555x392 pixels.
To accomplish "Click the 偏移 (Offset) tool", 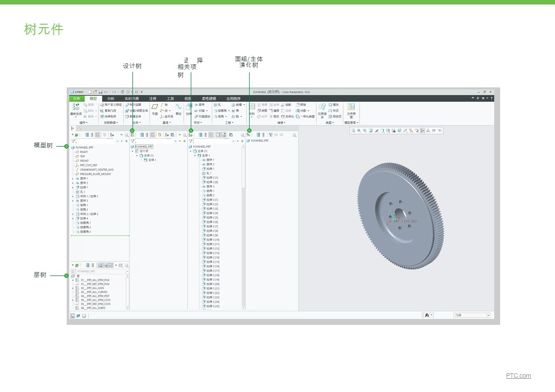I will 275,111.
